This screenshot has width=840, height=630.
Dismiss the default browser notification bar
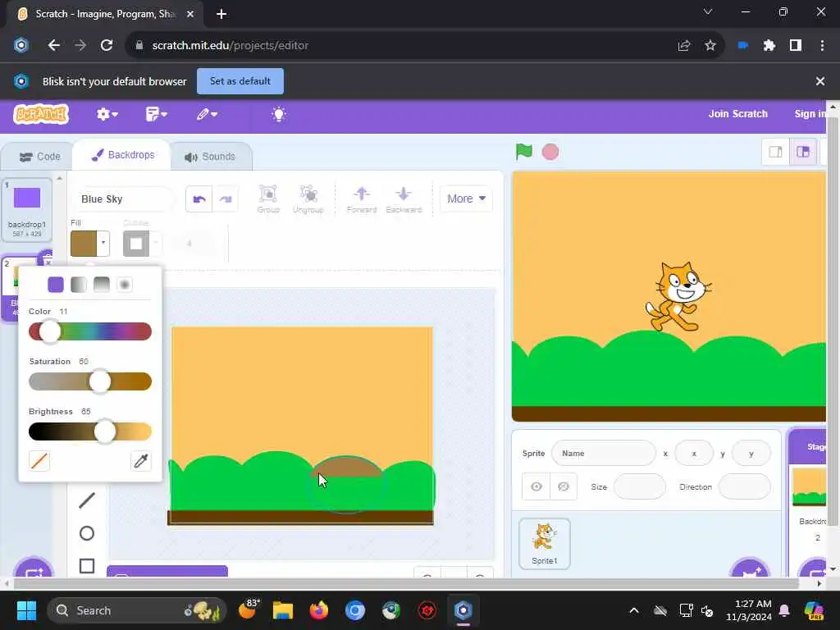(819, 81)
